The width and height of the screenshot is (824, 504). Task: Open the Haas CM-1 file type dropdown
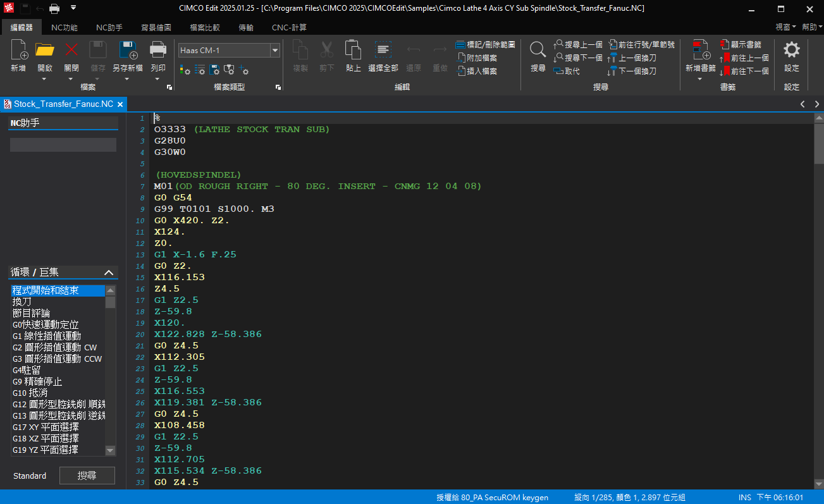tap(275, 51)
